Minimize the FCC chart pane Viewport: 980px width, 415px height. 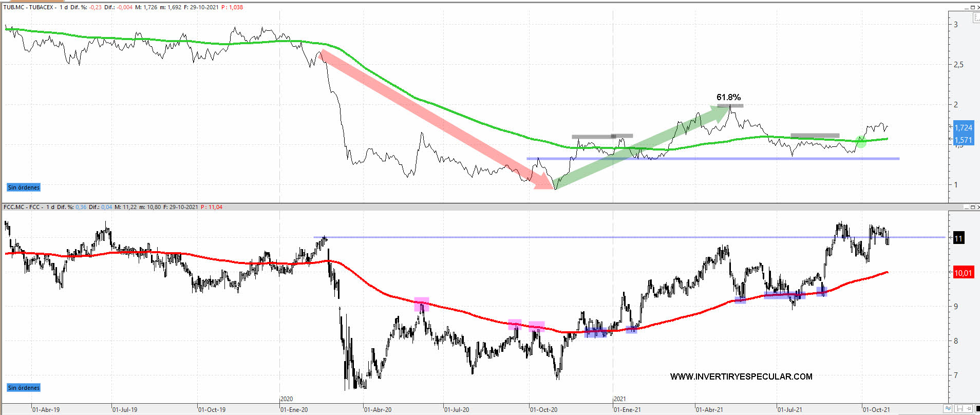coord(966,207)
